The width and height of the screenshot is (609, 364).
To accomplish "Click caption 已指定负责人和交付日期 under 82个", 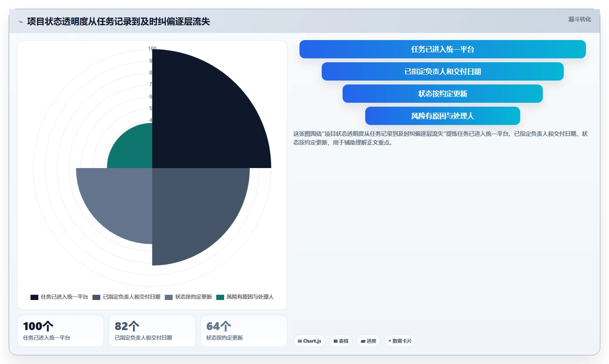I will [143, 338].
